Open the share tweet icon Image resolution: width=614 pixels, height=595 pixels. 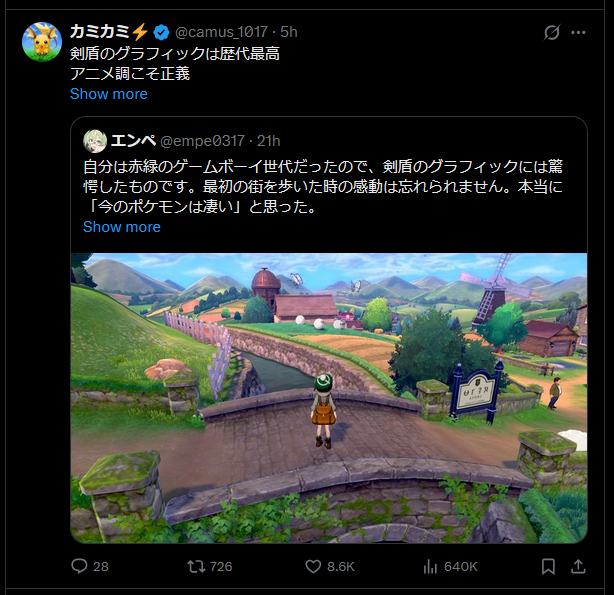tap(578, 566)
